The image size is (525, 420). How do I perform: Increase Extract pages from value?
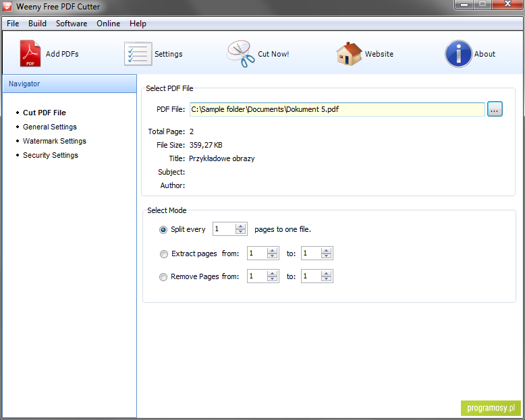coord(272,251)
